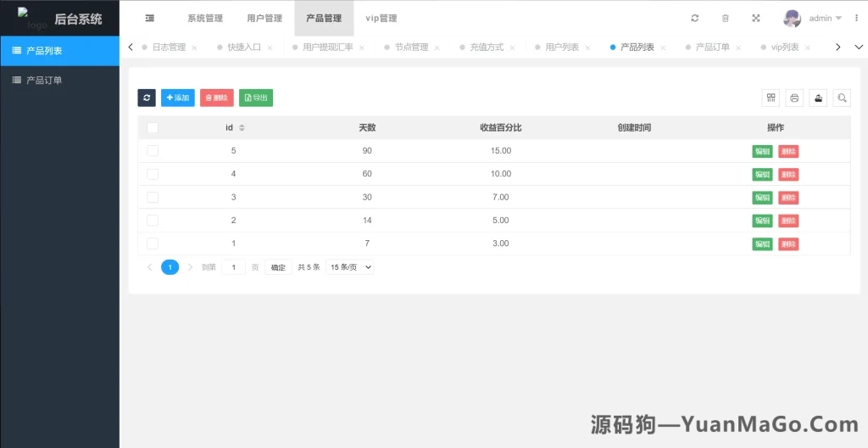Check the row with id 5
Viewport: 868px width, 448px height.
point(153,151)
